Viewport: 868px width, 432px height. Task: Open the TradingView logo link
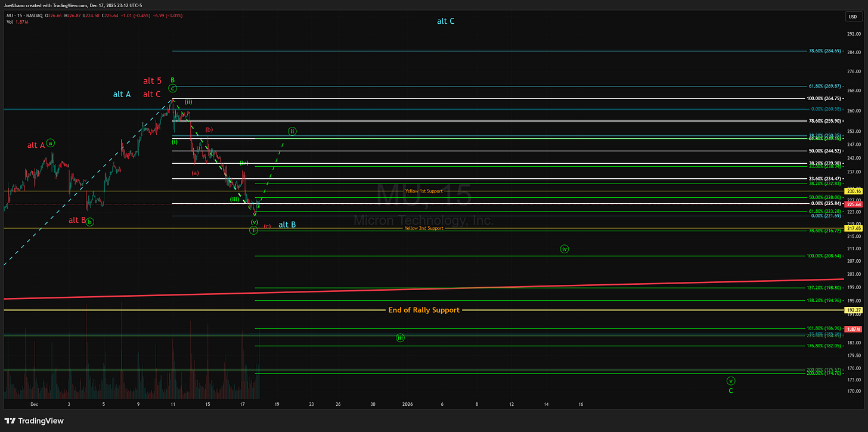(33, 421)
